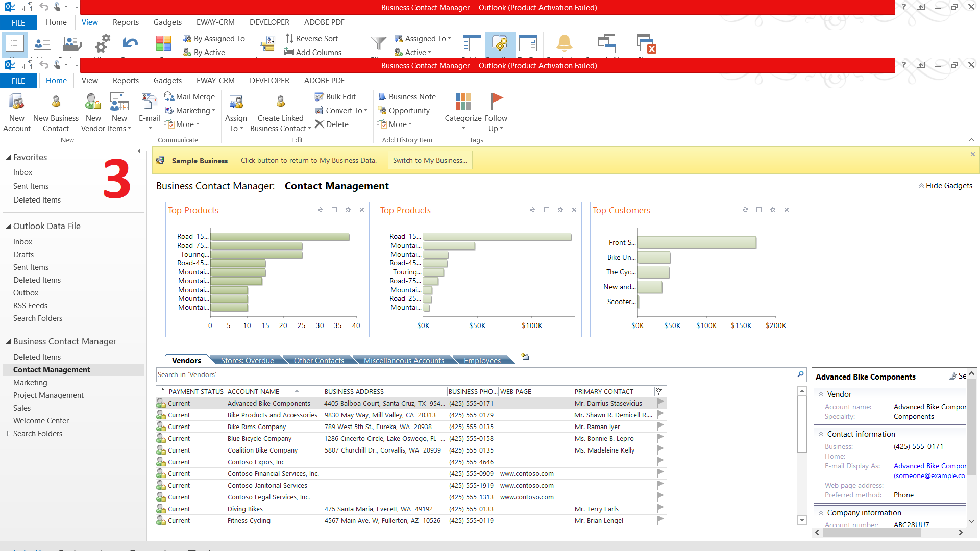The width and height of the screenshot is (980, 551).
Task: Click By Assigned To in back window
Action: coord(214,38)
